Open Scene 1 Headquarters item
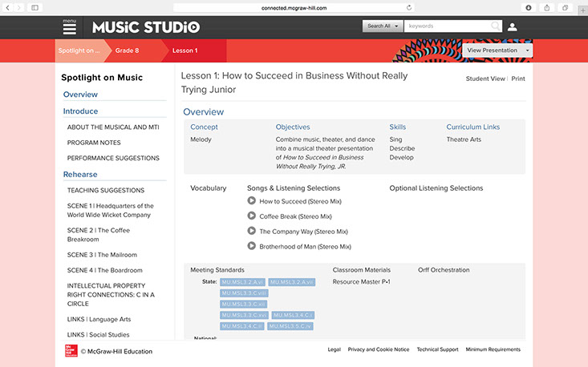Screen dimensions: 588x367 tap(110, 210)
